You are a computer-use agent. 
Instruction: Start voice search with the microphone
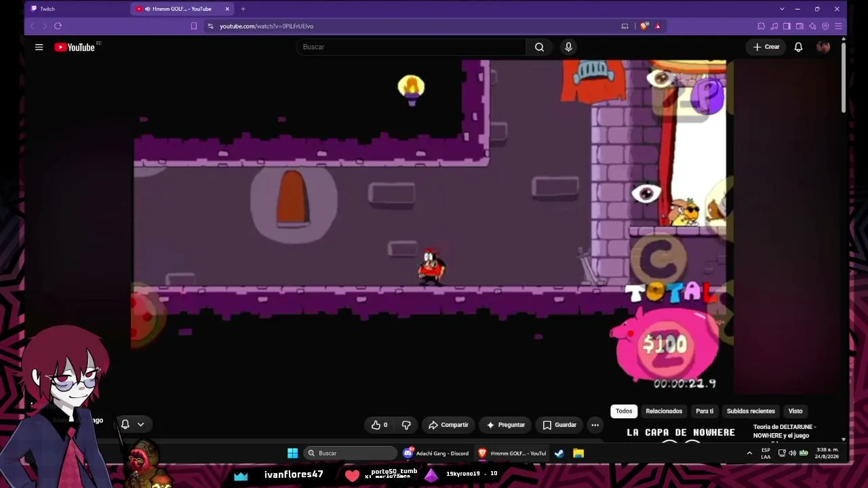[568, 47]
